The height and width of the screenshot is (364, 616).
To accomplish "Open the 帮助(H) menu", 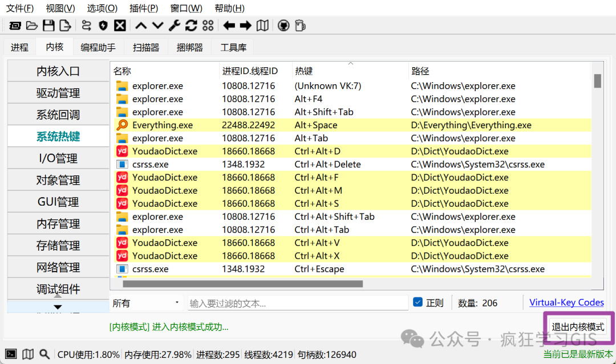I will (229, 8).
